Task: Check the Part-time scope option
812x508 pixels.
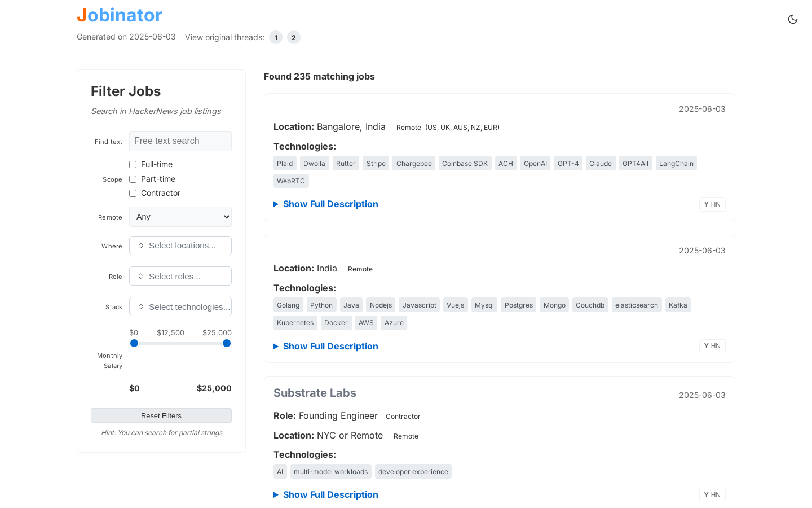Action: (x=133, y=179)
